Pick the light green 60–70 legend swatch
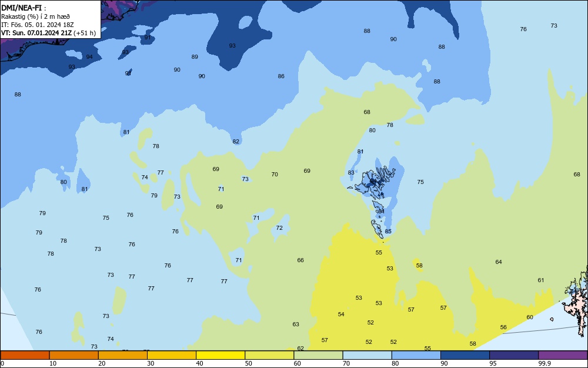Screen dimensions: 588x368 click(x=318, y=355)
